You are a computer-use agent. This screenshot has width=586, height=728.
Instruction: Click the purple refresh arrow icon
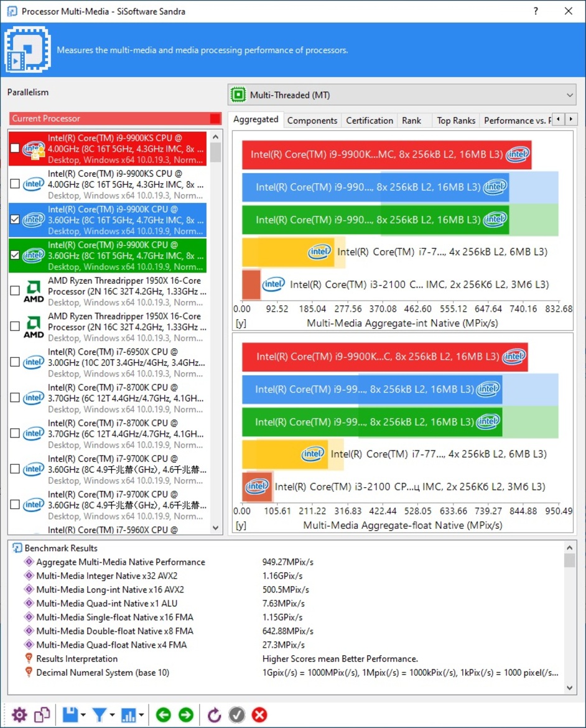point(214,714)
